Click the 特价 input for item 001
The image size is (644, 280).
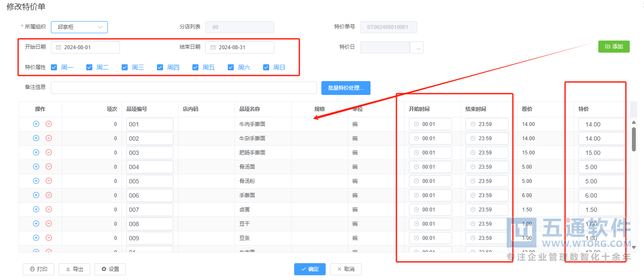602,124
